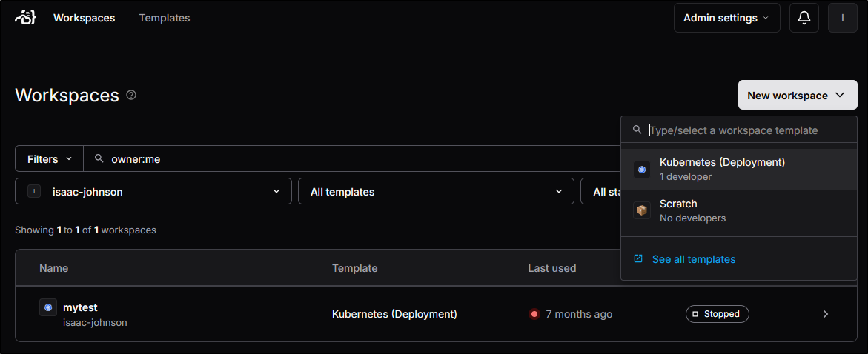Click the New workspace button
Viewport: 868px width, 354px height.
(797, 95)
